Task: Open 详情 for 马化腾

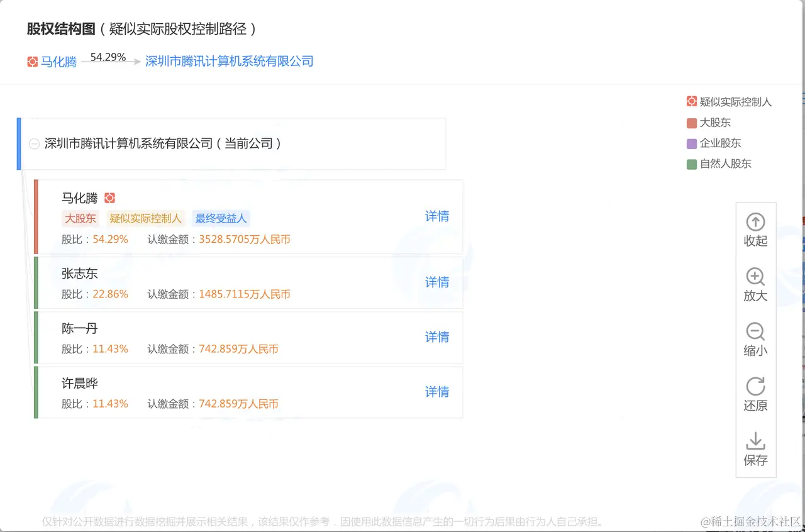Action: [437, 216]
